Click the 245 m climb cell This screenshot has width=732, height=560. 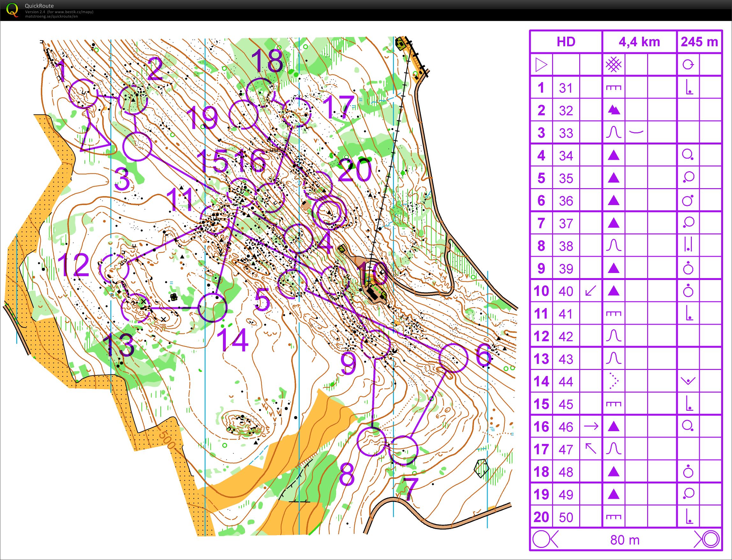click(699, 42)
